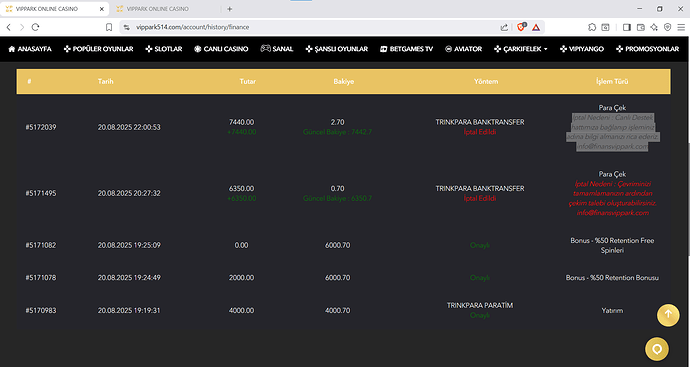Click the amount 6350.00

point(242,188)
